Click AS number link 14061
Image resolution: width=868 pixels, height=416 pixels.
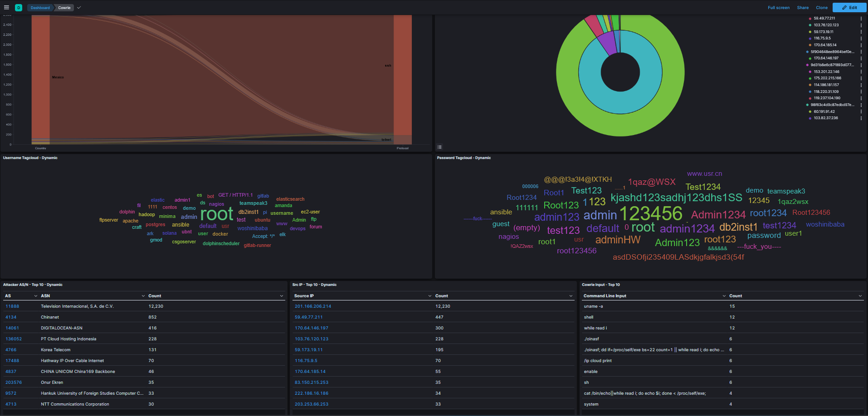click(x=12, y=328)
